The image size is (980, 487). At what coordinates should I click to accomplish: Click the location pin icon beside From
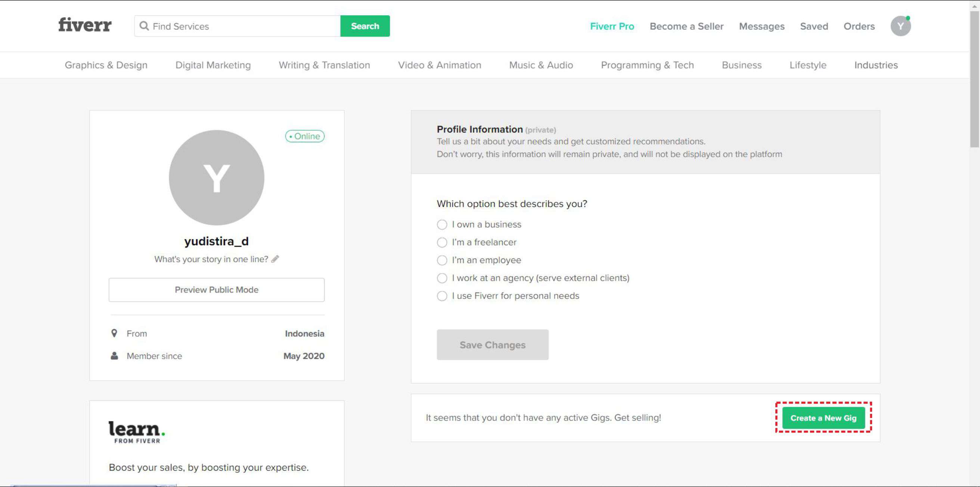(x=114, y=333)
